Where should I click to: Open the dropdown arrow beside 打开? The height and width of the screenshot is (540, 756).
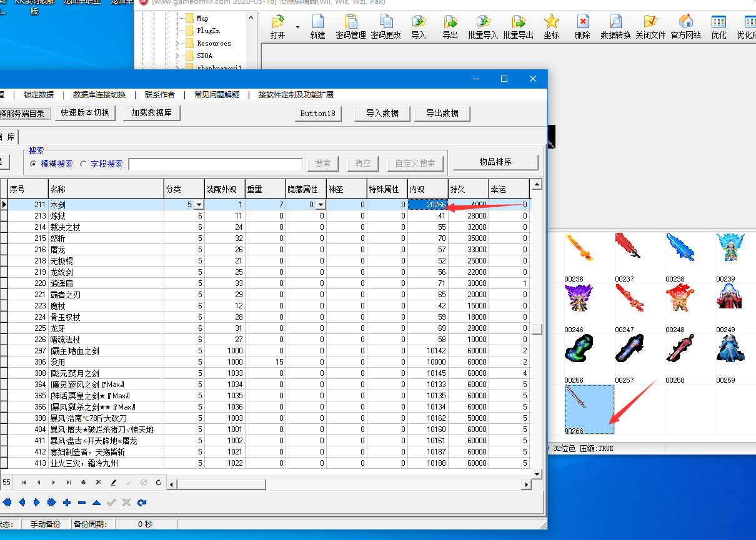(x=297, y=27)
